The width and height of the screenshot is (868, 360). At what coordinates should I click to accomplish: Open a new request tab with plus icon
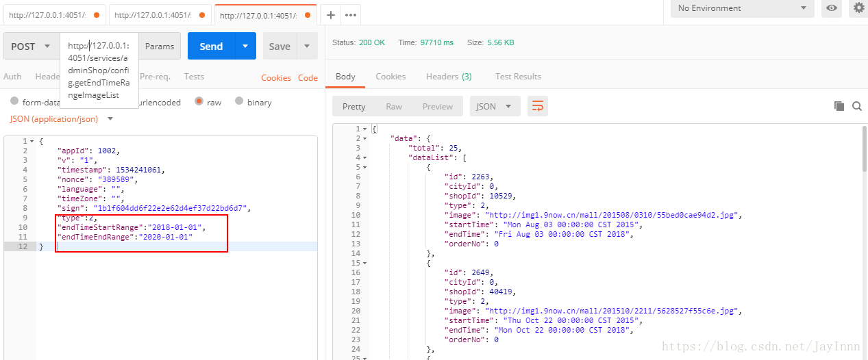click(331, 14)
